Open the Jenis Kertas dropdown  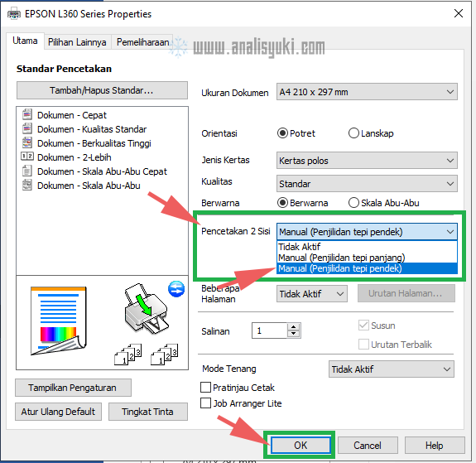pyautogui.click(x=367, y=161)
